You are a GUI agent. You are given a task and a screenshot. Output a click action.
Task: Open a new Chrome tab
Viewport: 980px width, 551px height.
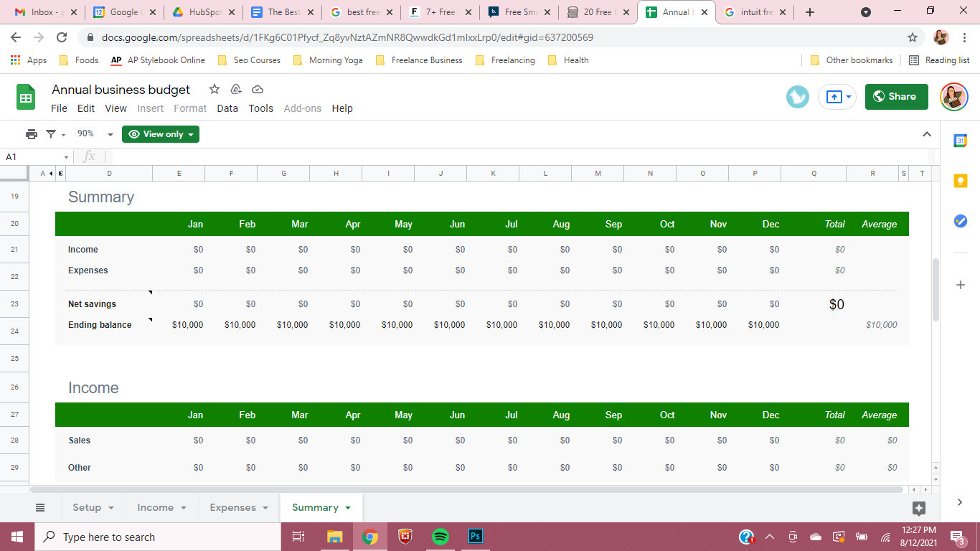click(x=810, y=12)
